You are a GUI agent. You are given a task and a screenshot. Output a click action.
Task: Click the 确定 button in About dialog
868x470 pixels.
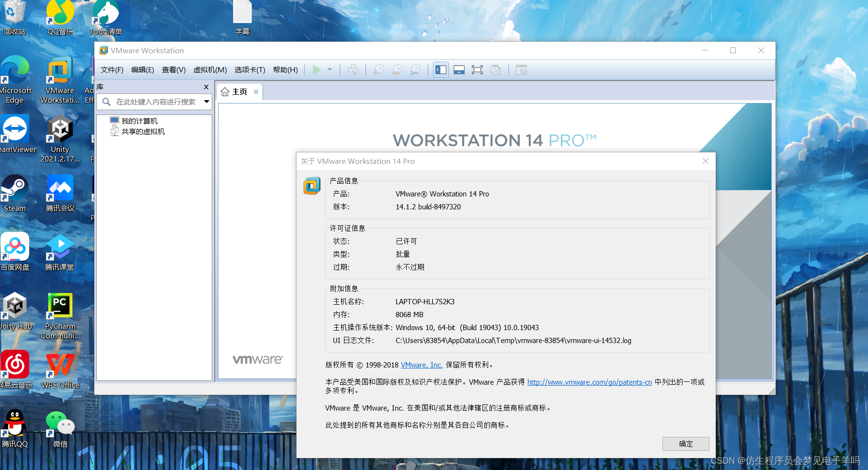tap(685, 444)
